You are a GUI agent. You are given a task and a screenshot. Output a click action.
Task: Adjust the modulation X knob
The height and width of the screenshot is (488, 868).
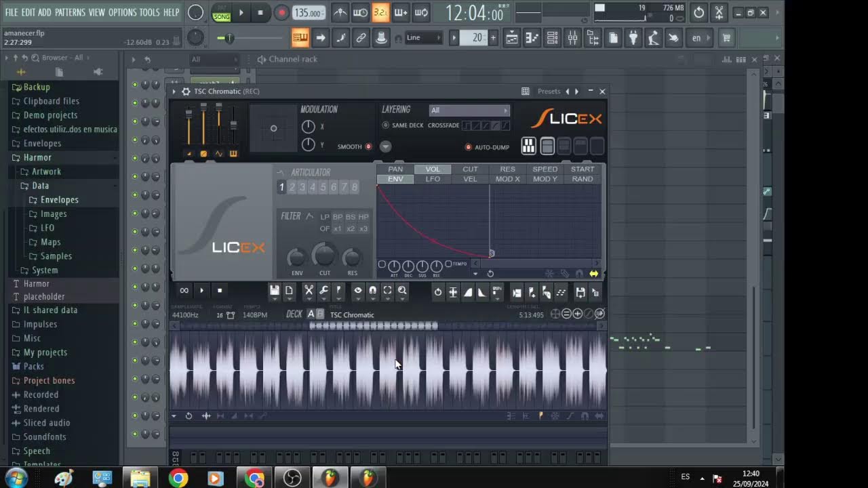(x=308, y=127)
